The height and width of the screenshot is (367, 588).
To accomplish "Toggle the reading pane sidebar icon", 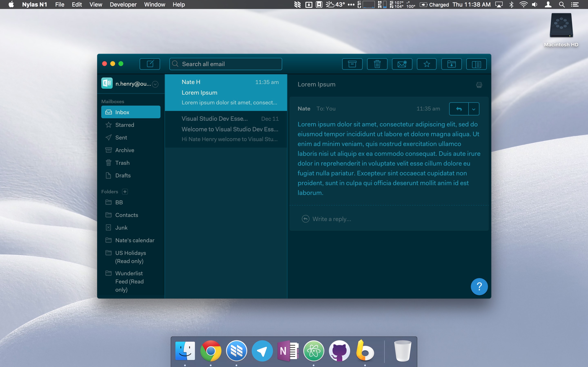I will click(476, 64).
